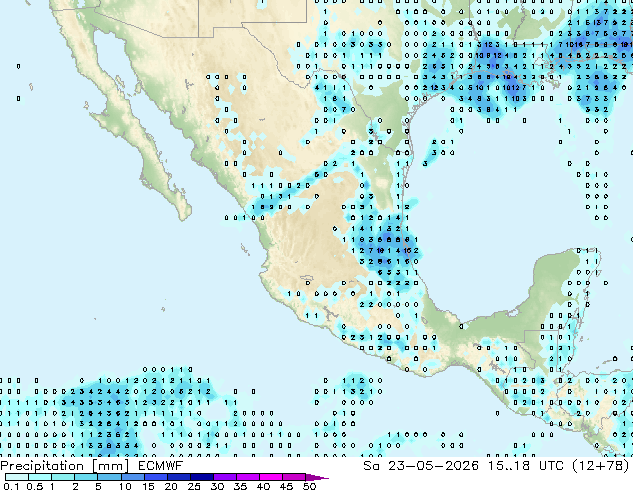Image resolution: width=634 pixels, height=490 pixels.
Task: Click the 25 legend value
Action: point(194,486)
